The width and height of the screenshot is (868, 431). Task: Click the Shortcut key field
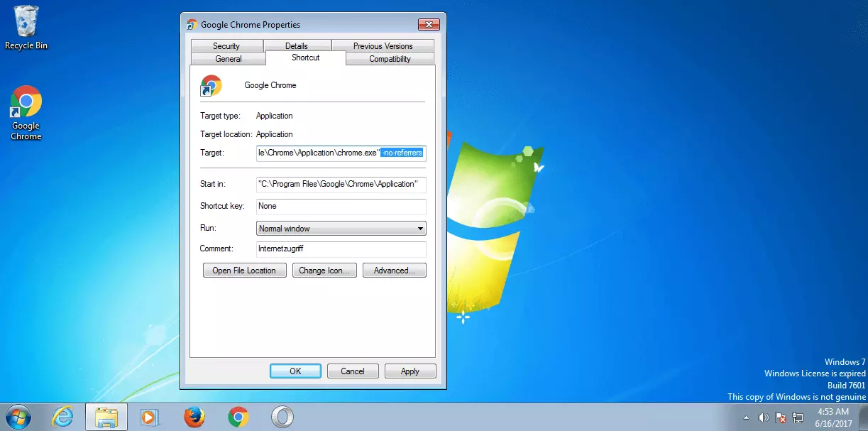pyautogui.click(x=341, y=206)
